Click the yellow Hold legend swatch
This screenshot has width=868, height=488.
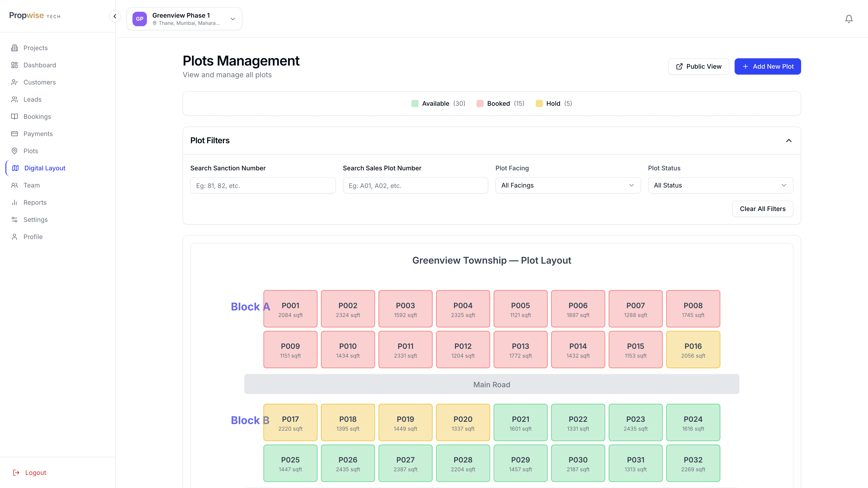[x=539, y=103]
